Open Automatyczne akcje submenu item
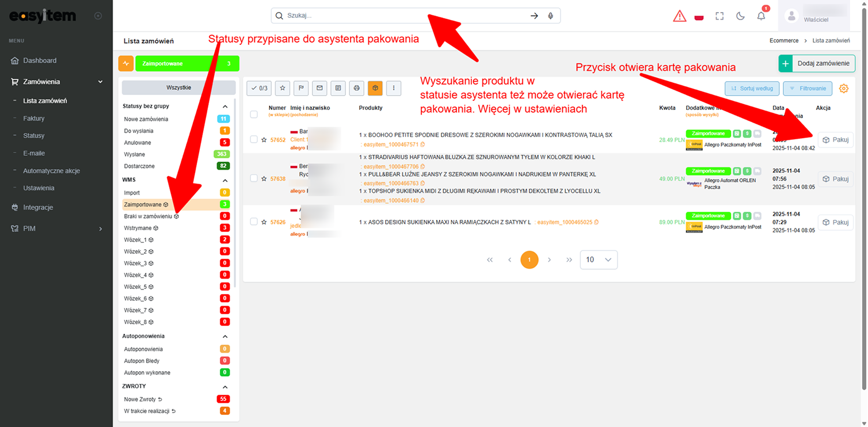The height and width of the screenshot is (427, 868). [51, 171]
